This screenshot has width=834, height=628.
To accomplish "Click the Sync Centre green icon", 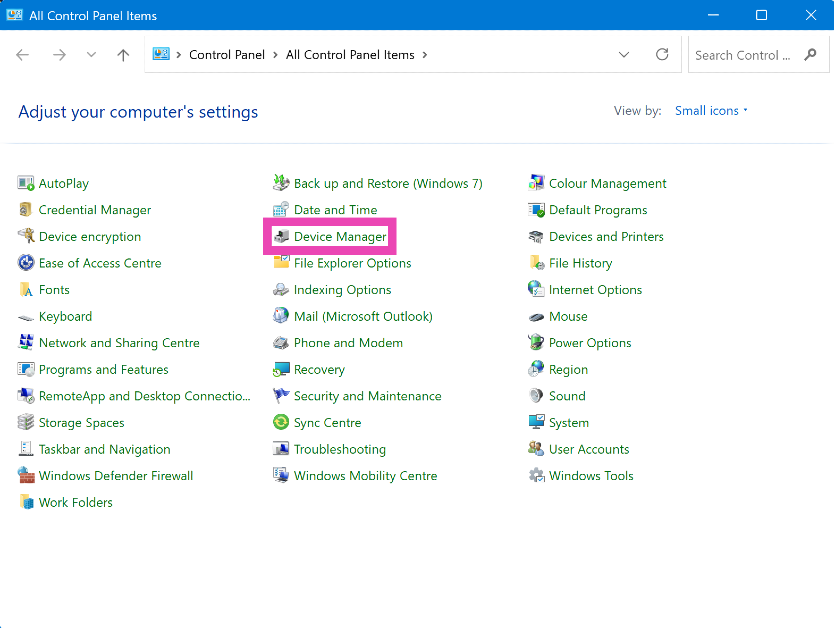I will click(x=281, y=423).
